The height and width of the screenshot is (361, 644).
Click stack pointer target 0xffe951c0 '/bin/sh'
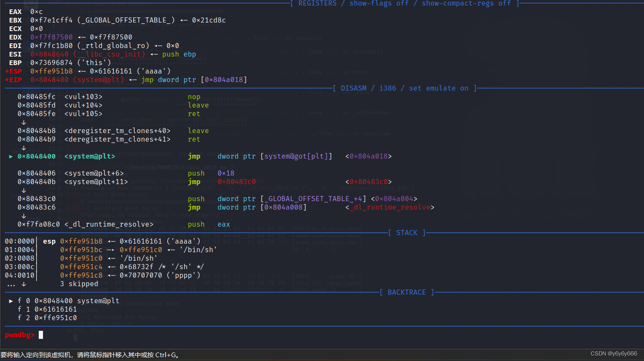pos(169,250)
